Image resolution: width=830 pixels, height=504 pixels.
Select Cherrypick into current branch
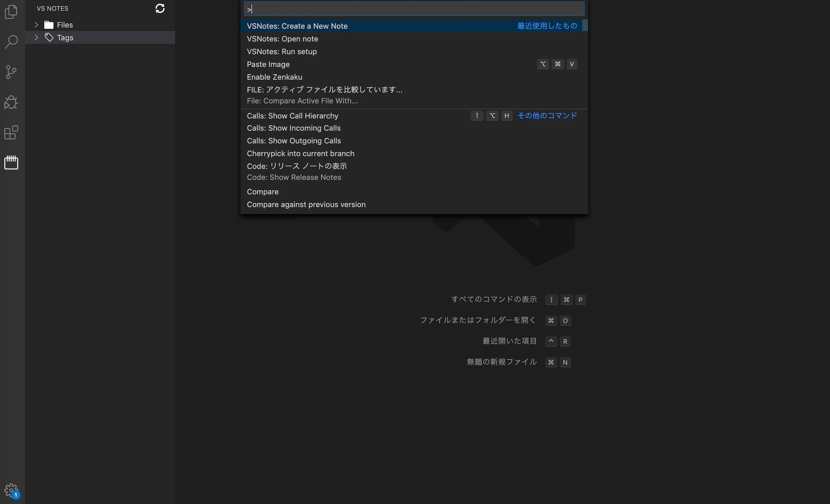pyautogui.click(x=301, y=153)
